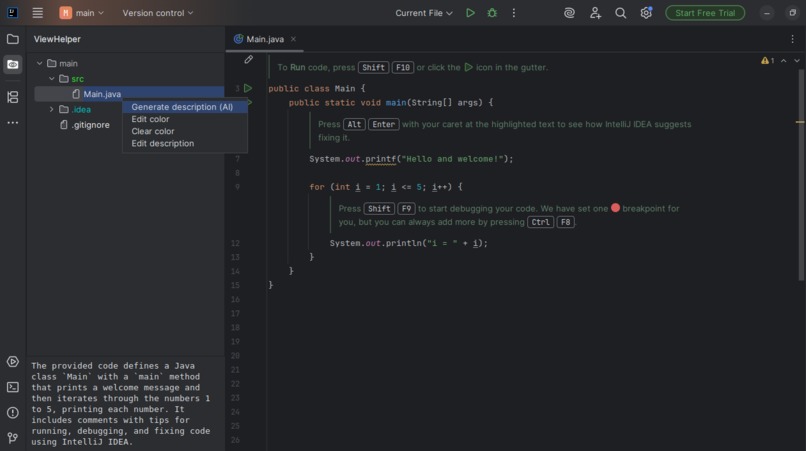Choose Edit description from context menu
This screenshot has height=451, width=806.
tap(185, 143)
